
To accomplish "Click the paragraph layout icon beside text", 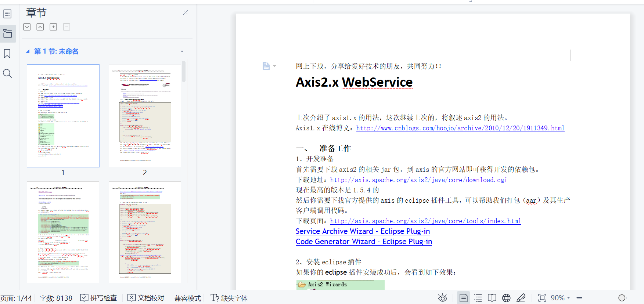I will coord(266,66).
